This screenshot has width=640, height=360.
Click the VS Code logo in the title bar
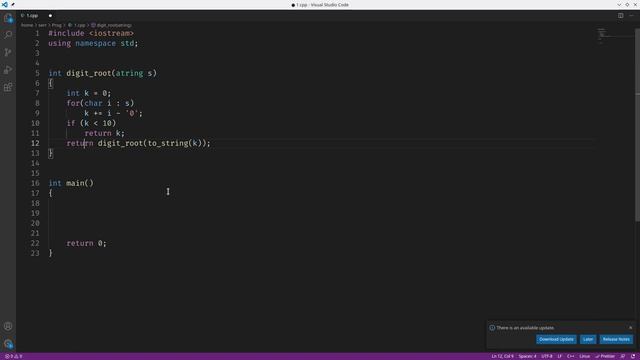(4, 4)
